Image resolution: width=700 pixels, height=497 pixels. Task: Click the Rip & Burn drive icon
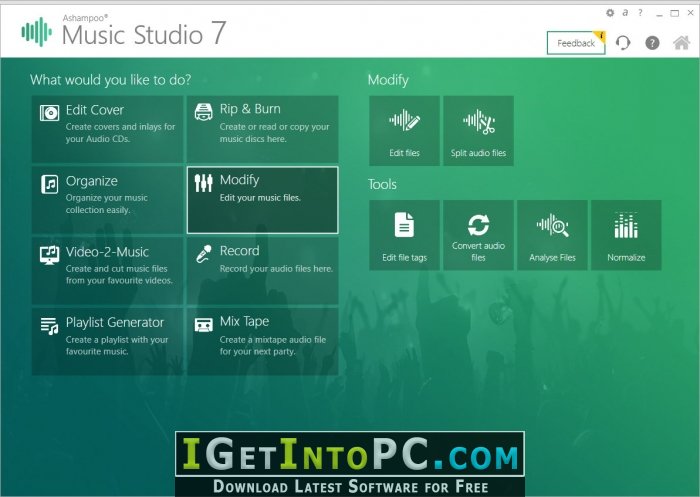click(x=204, y=112)
